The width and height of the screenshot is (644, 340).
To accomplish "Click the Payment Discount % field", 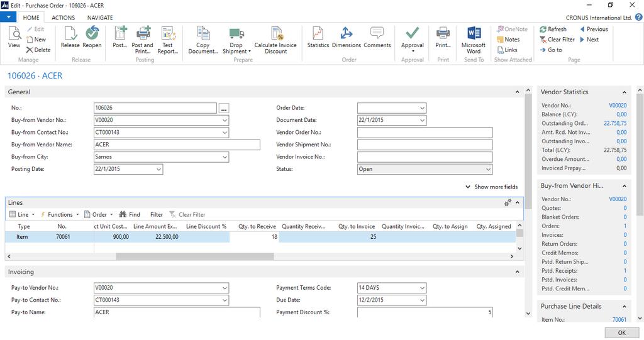I will click(x=425, y=312).
